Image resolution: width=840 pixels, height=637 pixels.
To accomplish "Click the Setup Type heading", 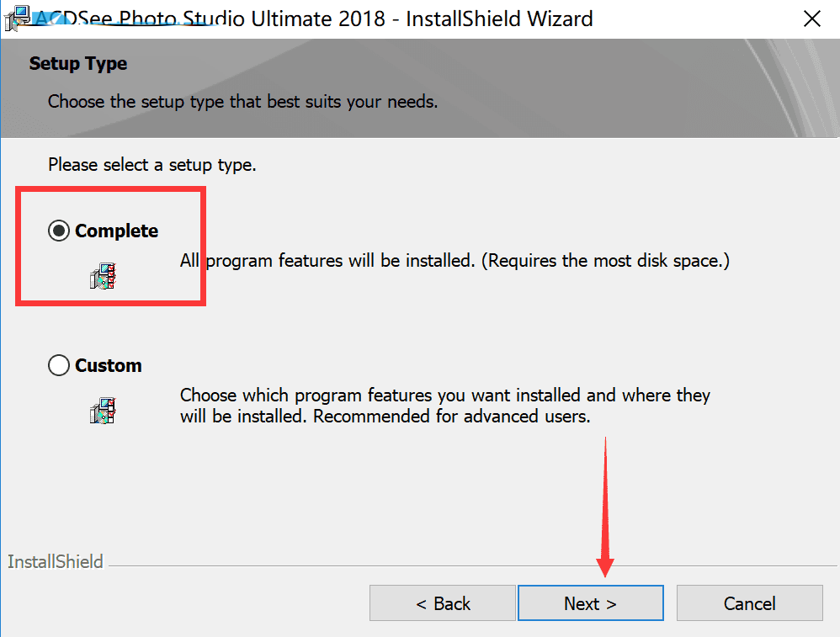I will point(78,64).
